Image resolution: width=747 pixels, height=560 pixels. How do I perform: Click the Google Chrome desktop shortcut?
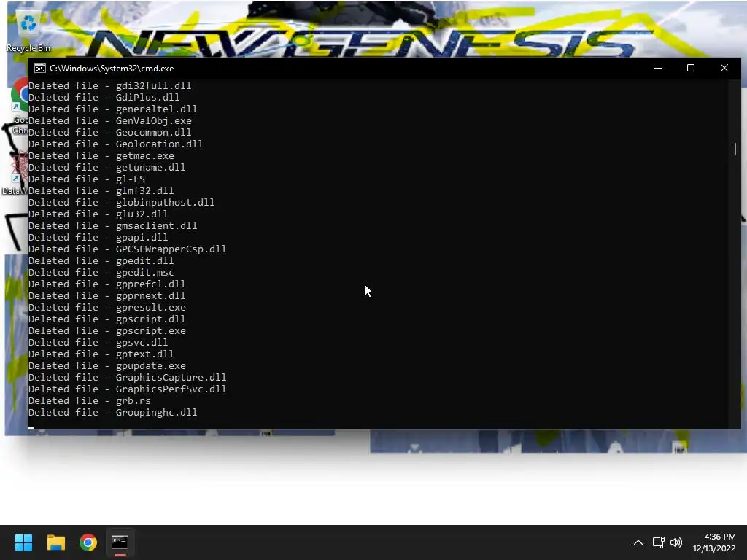tap(20, 107)
